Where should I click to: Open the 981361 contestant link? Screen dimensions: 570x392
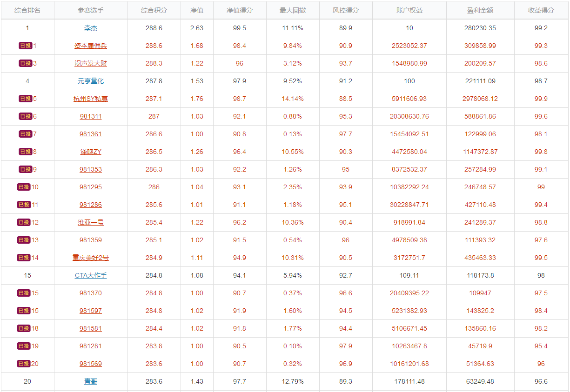tap(91, 134)
